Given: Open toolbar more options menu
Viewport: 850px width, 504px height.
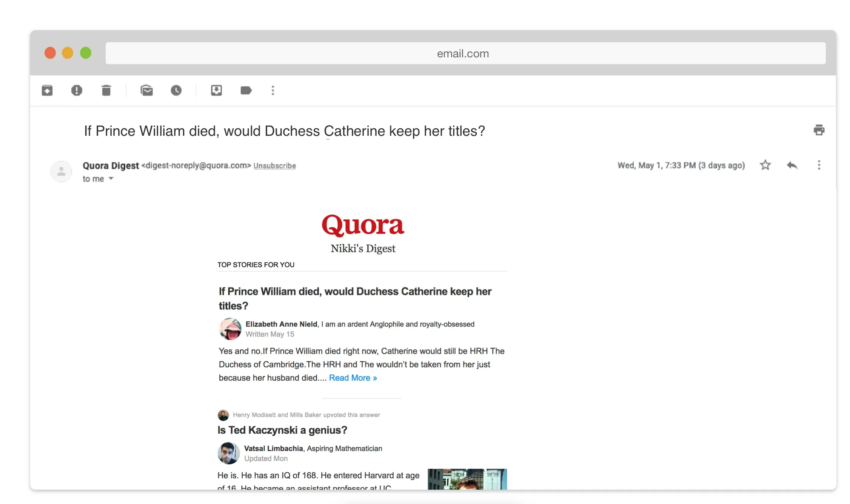Looking at the screenshot, I should [x=273, y=91].
